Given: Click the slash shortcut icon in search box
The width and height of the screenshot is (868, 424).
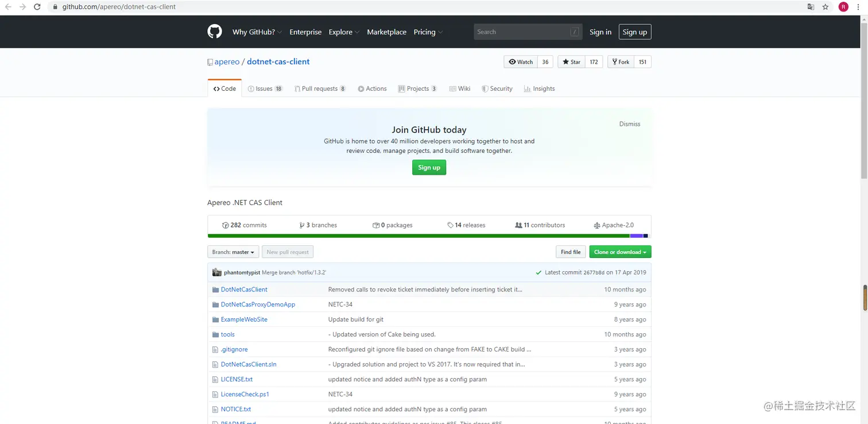Looking at the screenshot, I should (575, 32).
